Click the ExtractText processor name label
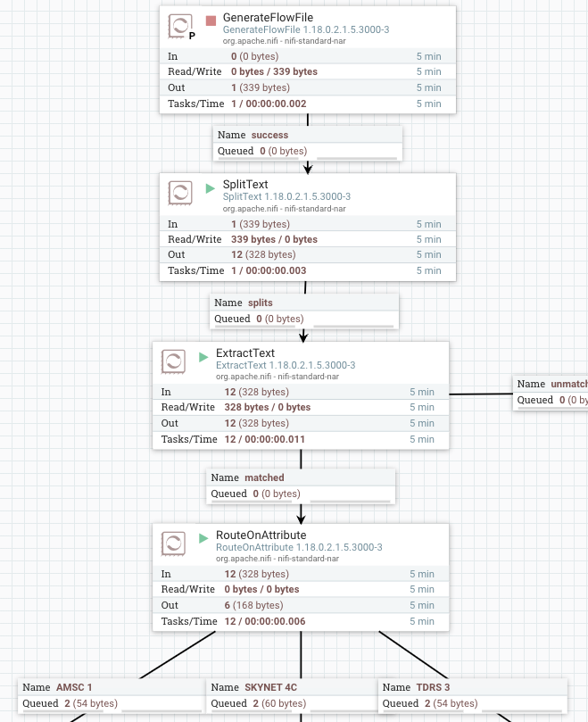The width and height of the screenshot is (588, 722). coord(245,353)
